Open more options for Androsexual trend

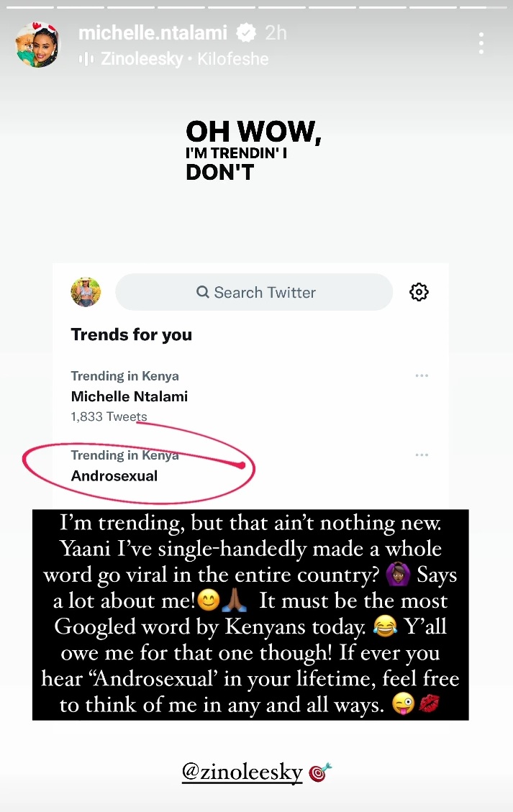pos(422,455)
